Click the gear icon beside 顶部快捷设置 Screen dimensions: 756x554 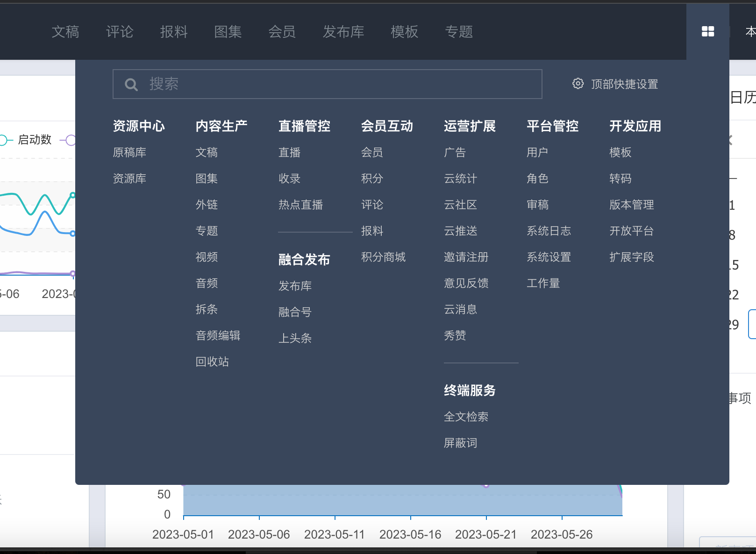point(578,84)
